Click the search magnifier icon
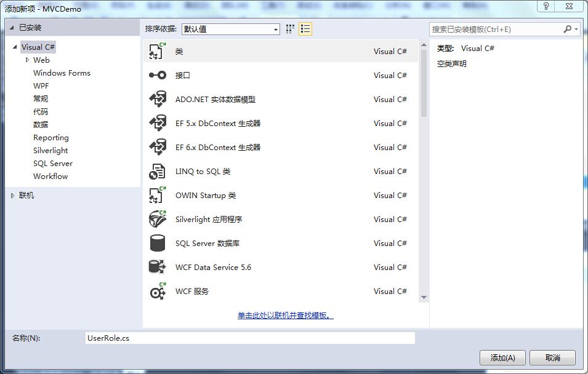 [x=568, y=29]
